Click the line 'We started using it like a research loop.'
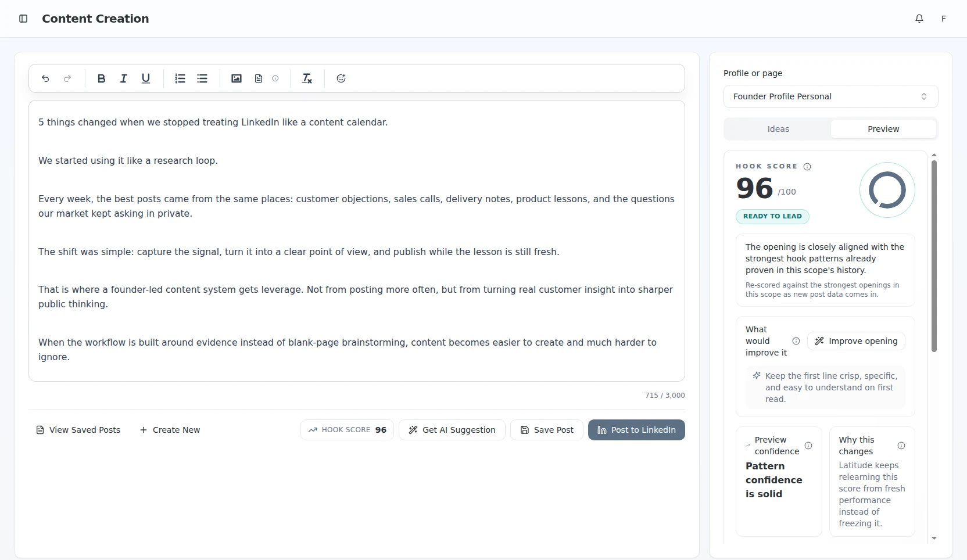 pos(128,160)
